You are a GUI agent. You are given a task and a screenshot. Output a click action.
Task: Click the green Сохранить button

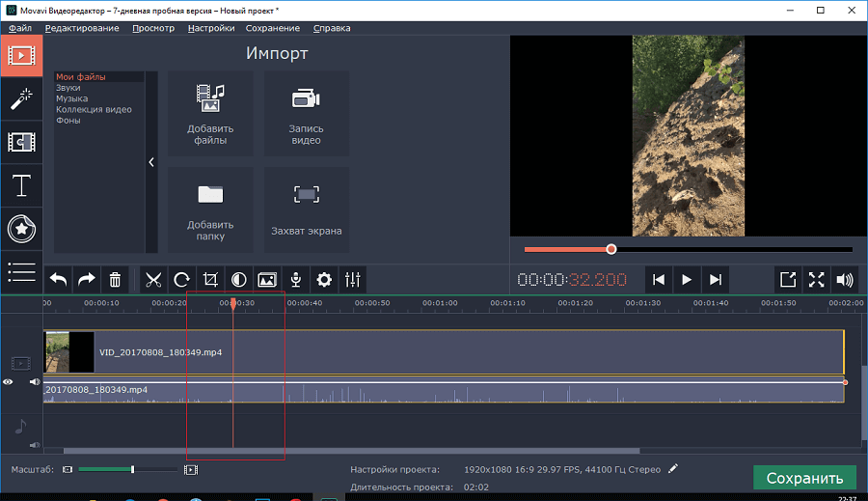pyautogui.click(x=804, y=478)
